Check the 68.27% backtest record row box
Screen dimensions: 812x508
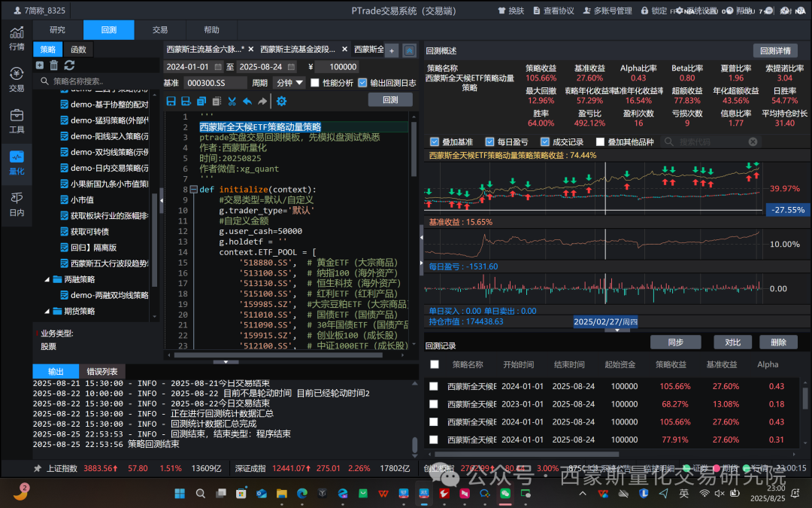point(434,404)
